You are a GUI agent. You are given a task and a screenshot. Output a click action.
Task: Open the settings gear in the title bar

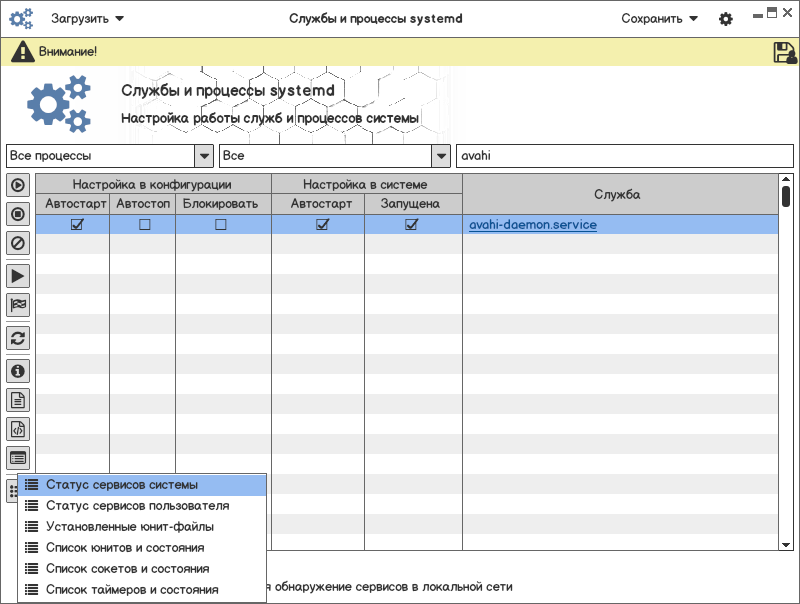click(x=726, y=19)
